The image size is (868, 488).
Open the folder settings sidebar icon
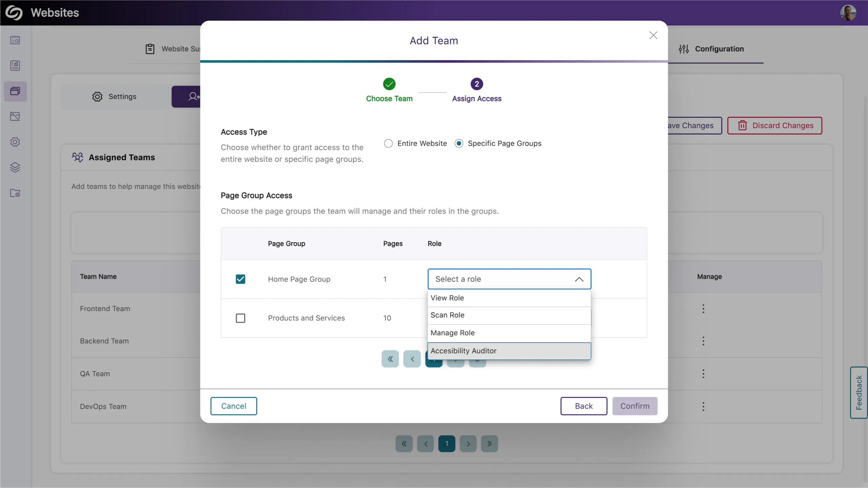[x=15, y=193]
